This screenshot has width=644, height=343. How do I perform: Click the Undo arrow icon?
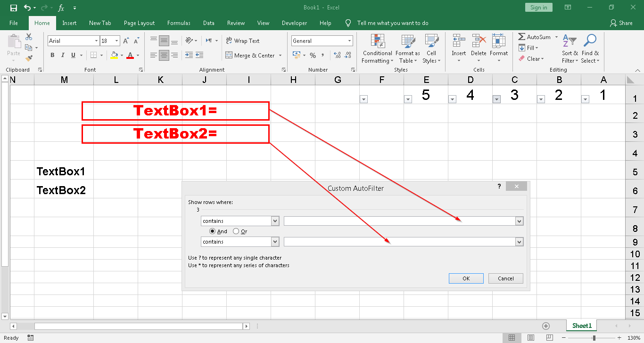tap(27, 8)
